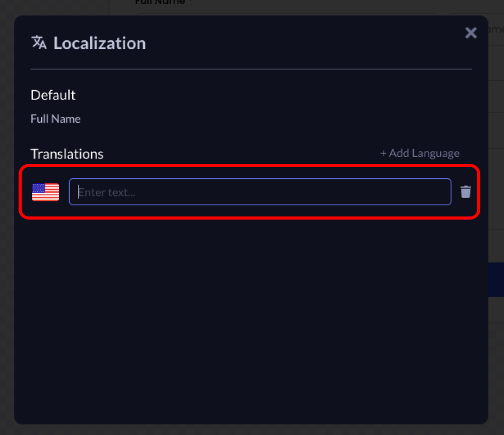Screen dimensions: 504x435
Task: Click the divider line under Localization
Action: click(x=251, y=69)
